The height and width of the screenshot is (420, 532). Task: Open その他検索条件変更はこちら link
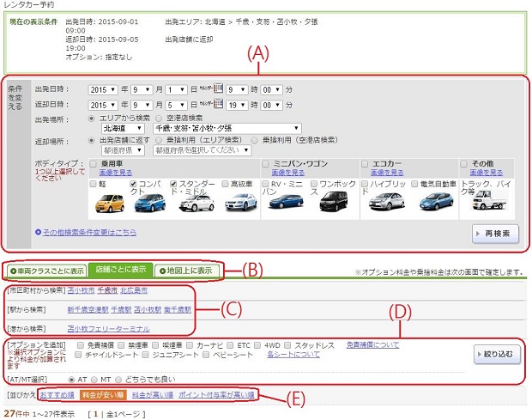(89, 233)
